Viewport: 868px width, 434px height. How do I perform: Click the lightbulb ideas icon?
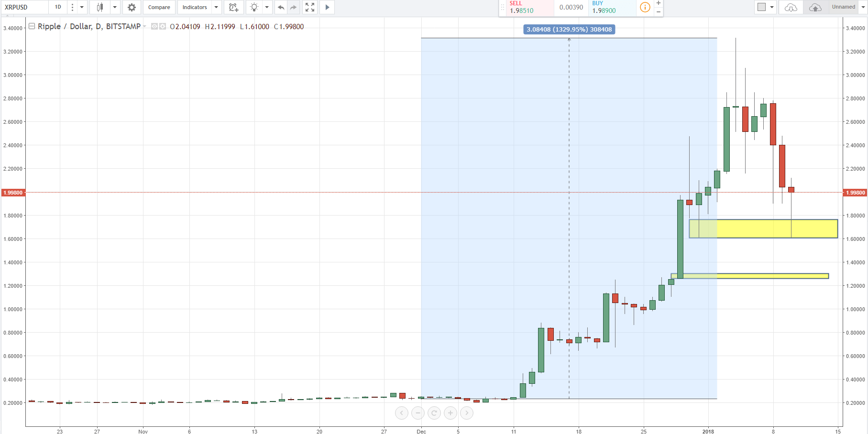click(254, 7)
